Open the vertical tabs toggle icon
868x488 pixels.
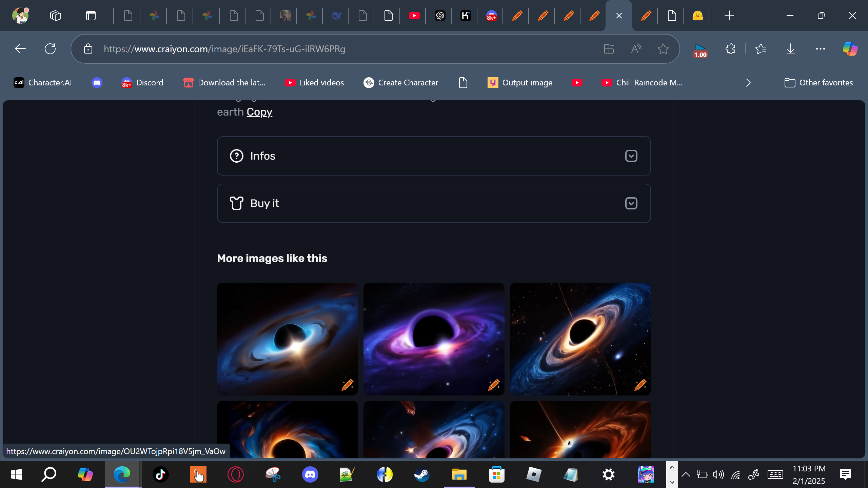tap(91, 16)
